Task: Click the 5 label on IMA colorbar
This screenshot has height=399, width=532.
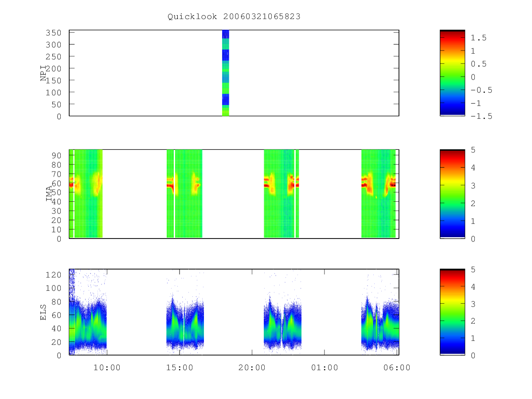Action: pos(473,150)
